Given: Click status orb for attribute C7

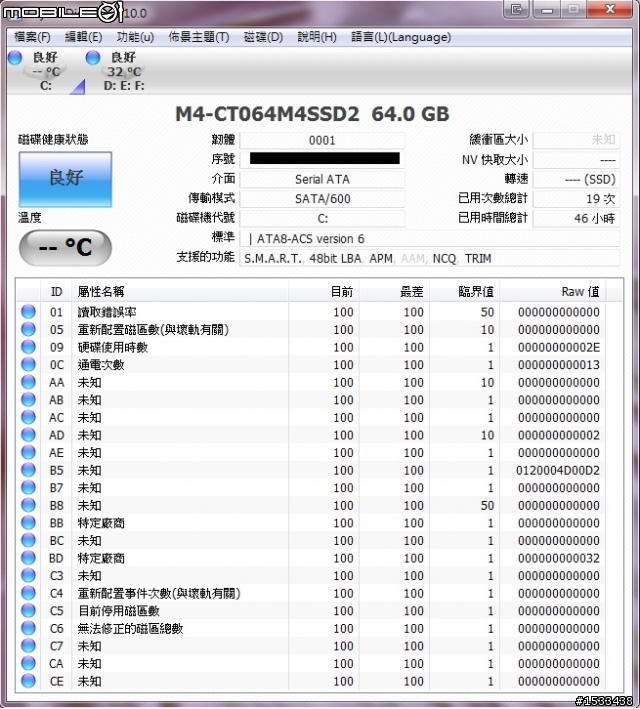Looking at the screenshot, I should [x=28, y=646].
